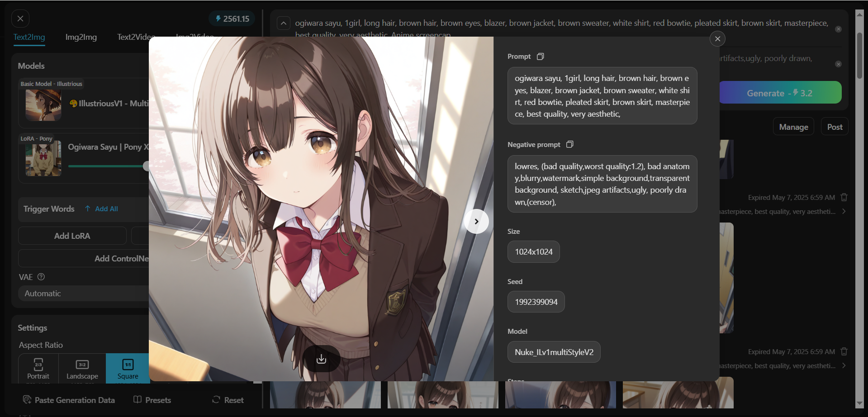The height and width of the screenshot is (417, 868).
Task: Click the Trigger Words label
Action: [49, 209]
